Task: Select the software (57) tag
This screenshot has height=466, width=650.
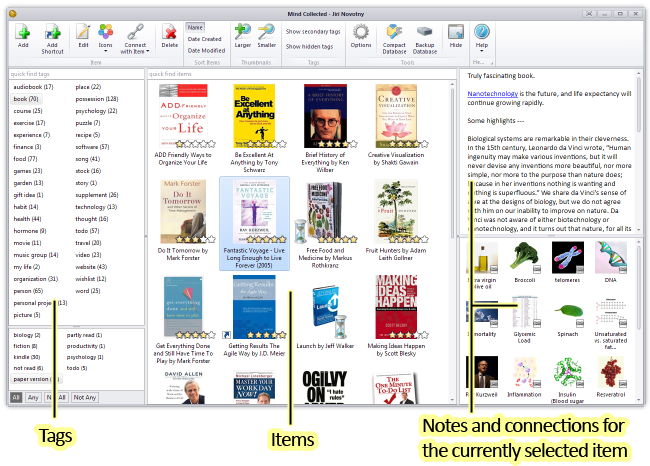Action: pyautogui.click(x=92, y=147)
